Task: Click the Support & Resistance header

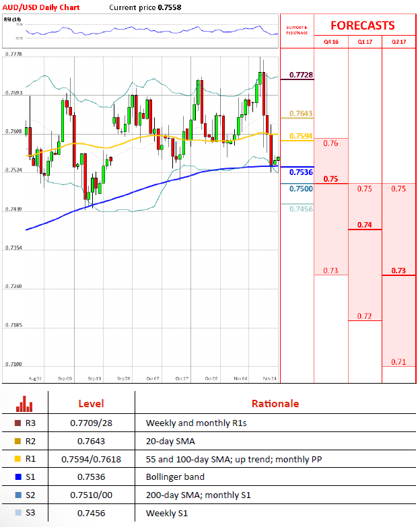Action: click(297, 30)
